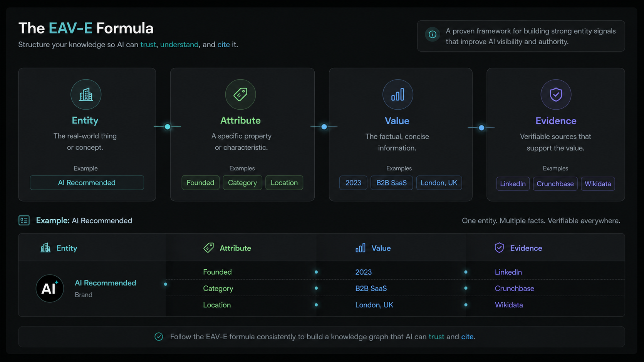Image resolution: width=644 pixels, height=362 pixels.
Task: Click the word 'understand' in the subtitle
Action: [179, 45]
